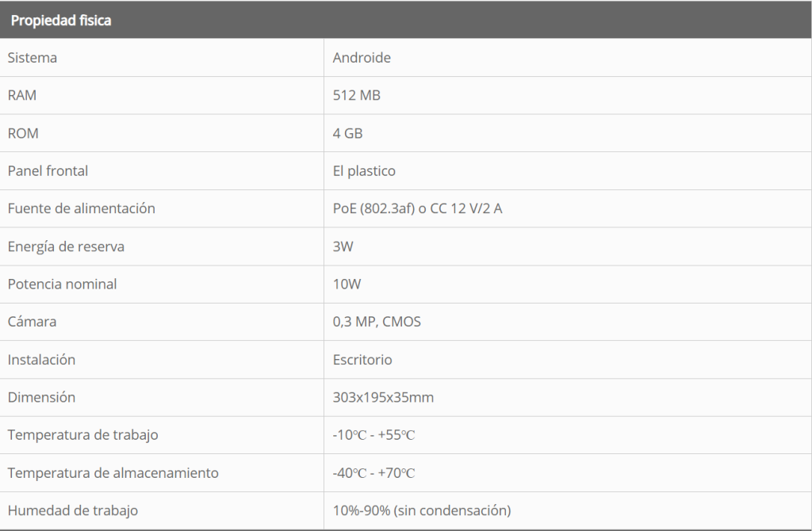Click the "Androide" value cell
812x531 pixels.
coord(362,58)
